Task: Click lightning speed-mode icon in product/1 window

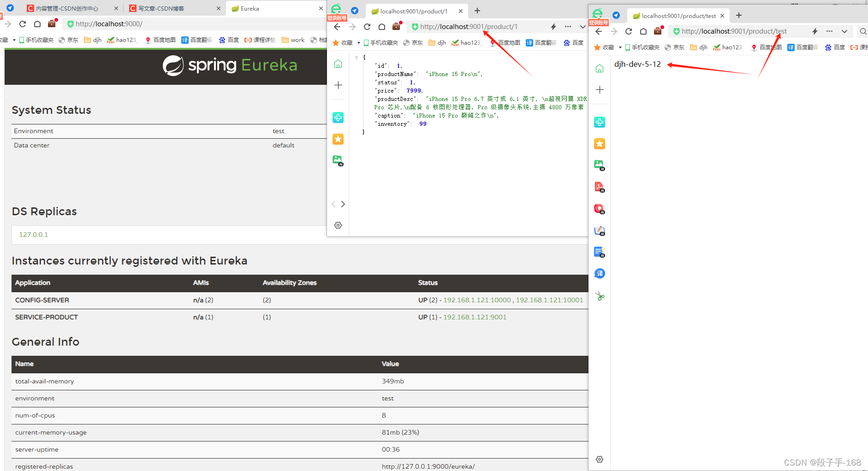Action: point(553,27)
